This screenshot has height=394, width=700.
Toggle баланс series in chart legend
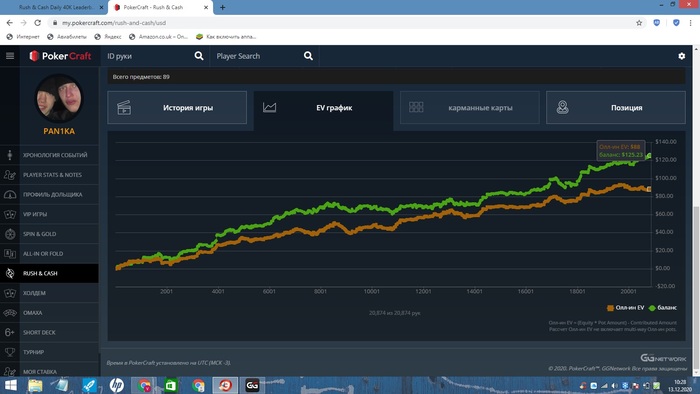tap(663, 308)
